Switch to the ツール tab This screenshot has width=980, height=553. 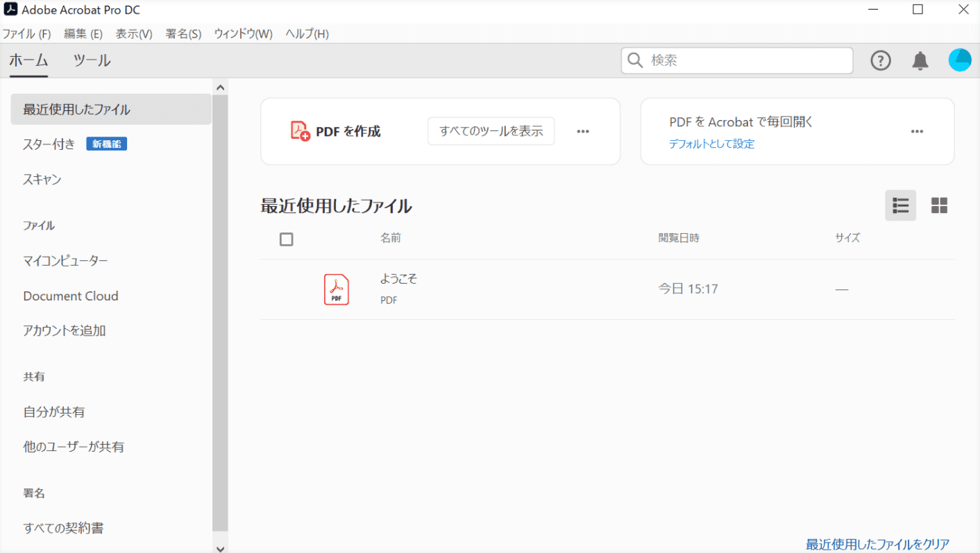point(92,60)
